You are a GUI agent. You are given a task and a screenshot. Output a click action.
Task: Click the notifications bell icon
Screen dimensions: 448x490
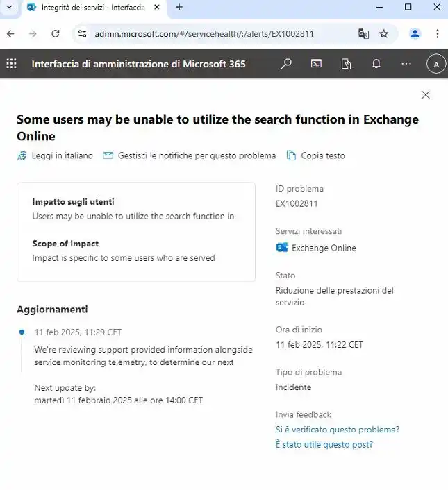pyautogui.click(x=376, y=64)
